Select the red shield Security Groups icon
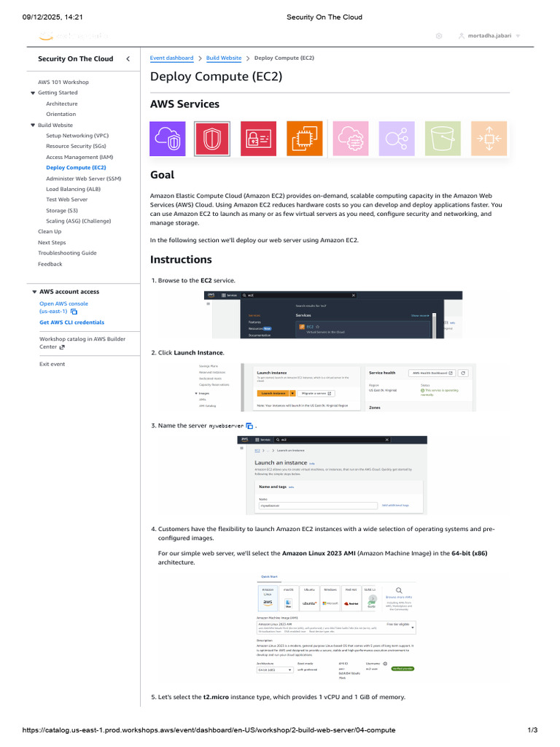Screen dimensions: 560x747 (212, 139)
